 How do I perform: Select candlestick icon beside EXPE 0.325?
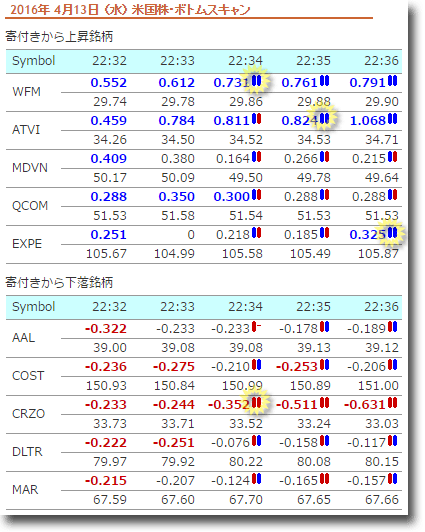point(392,233)
